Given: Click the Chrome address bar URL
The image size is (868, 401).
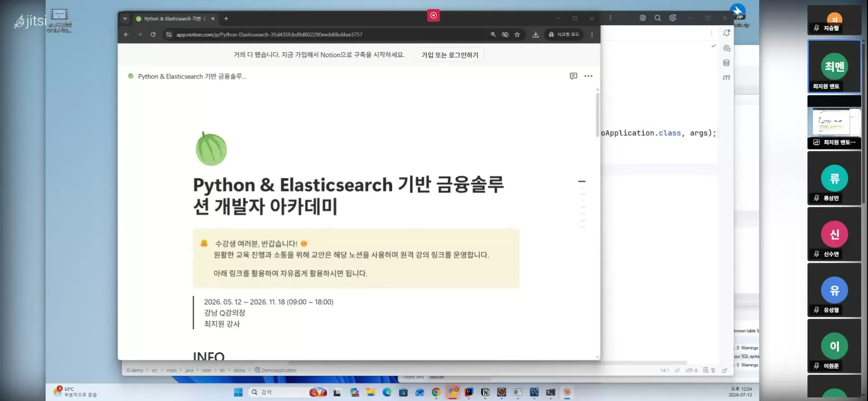Looking at the screenshot, I should 269,35.
